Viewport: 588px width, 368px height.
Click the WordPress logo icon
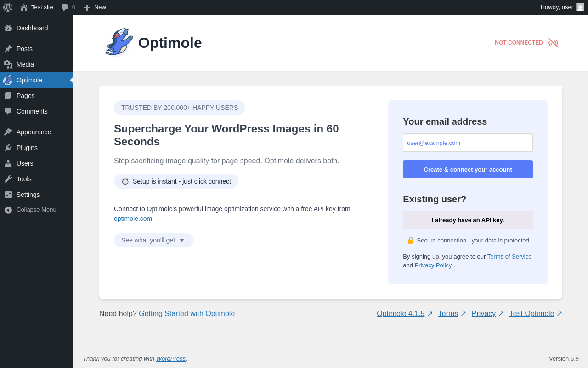pyautogui.click(x=8, y=7)
